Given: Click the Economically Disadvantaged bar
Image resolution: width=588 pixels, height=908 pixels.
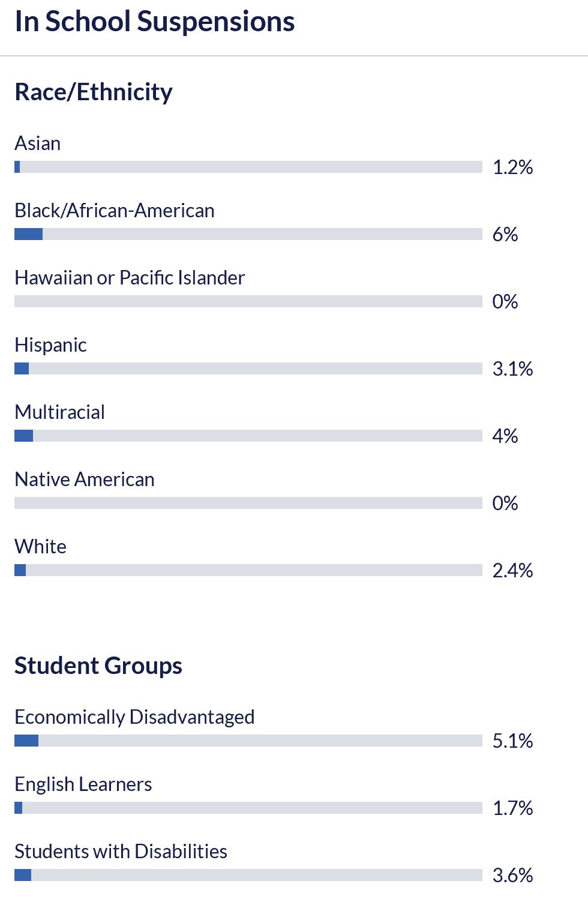Looking at the screenshot, I should [248, 741].
